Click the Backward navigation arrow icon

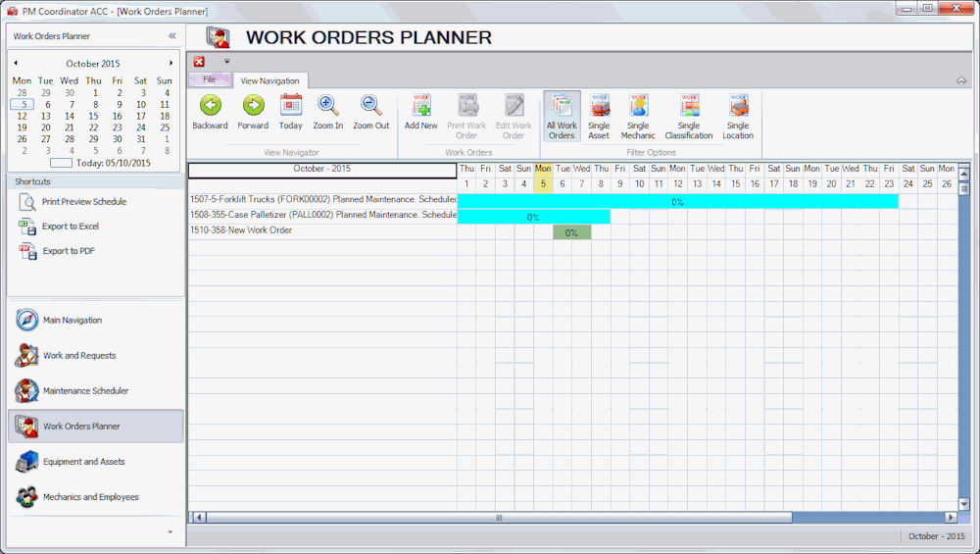tap(210, 106)
